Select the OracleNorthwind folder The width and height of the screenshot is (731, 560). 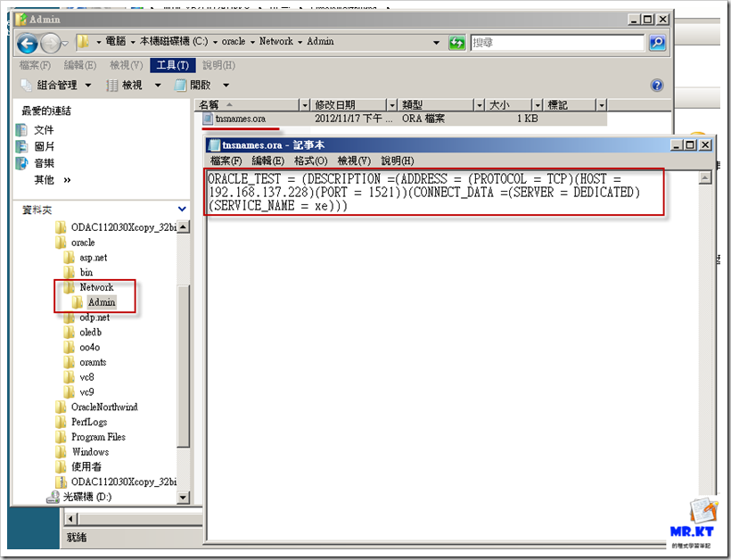point(104,407)
